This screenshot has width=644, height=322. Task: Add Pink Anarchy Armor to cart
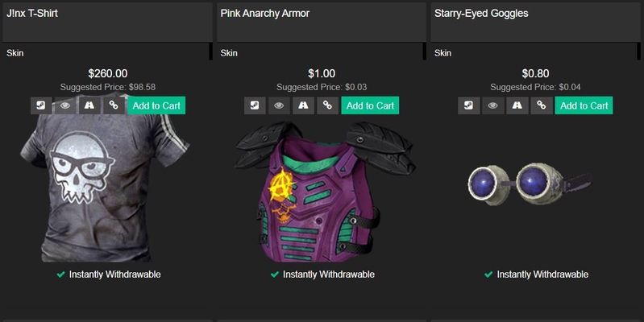(370, 105)
